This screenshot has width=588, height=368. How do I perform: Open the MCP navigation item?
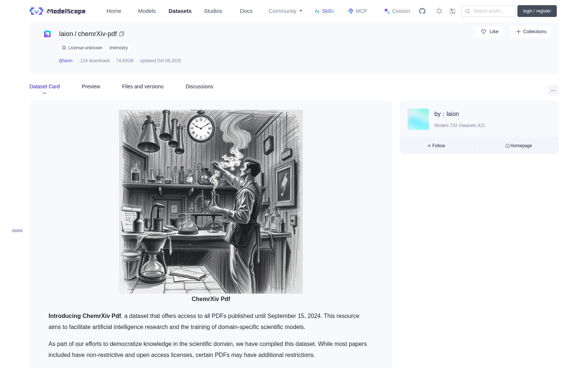(x=358, y=11)
